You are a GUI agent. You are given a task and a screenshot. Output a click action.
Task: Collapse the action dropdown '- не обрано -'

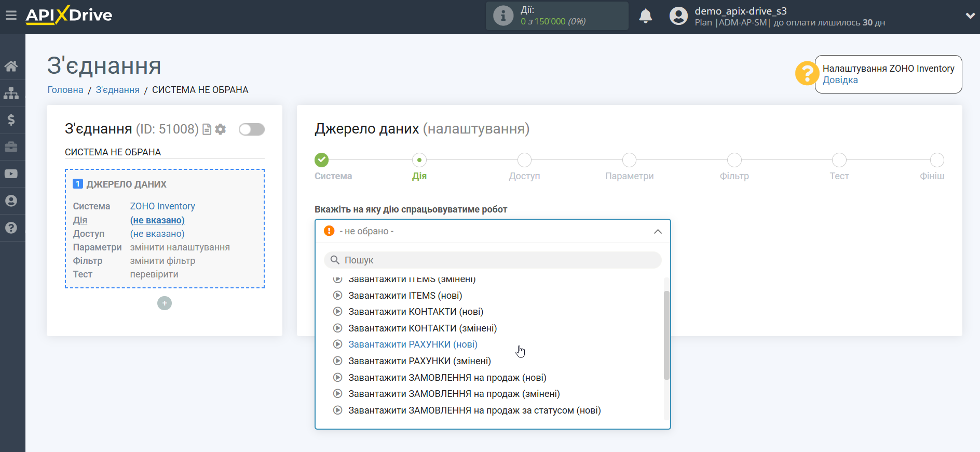click(493, 231)
